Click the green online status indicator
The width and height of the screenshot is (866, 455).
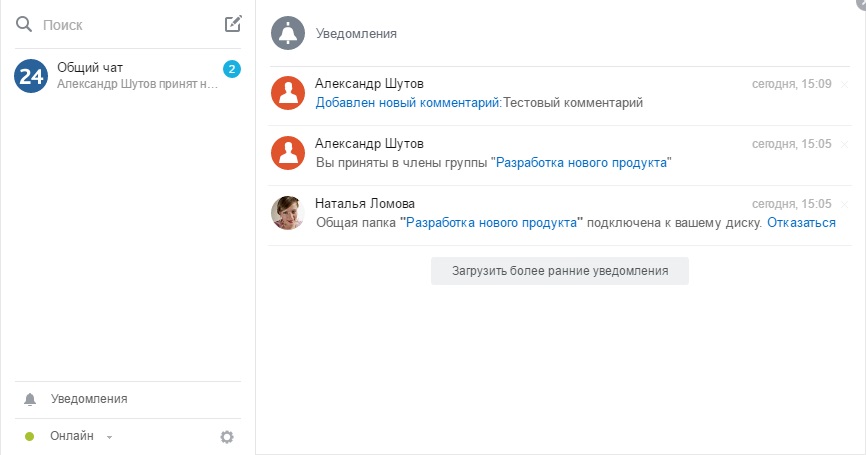(30, 436)
